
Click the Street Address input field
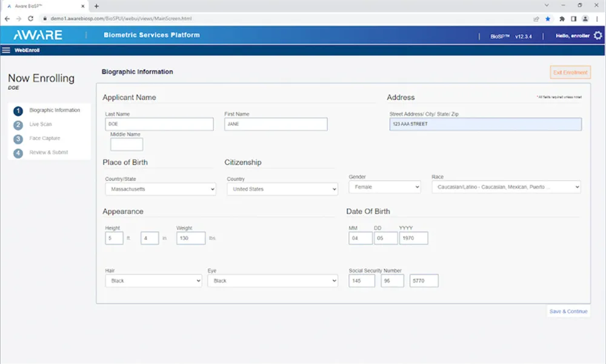click(485, 124)
